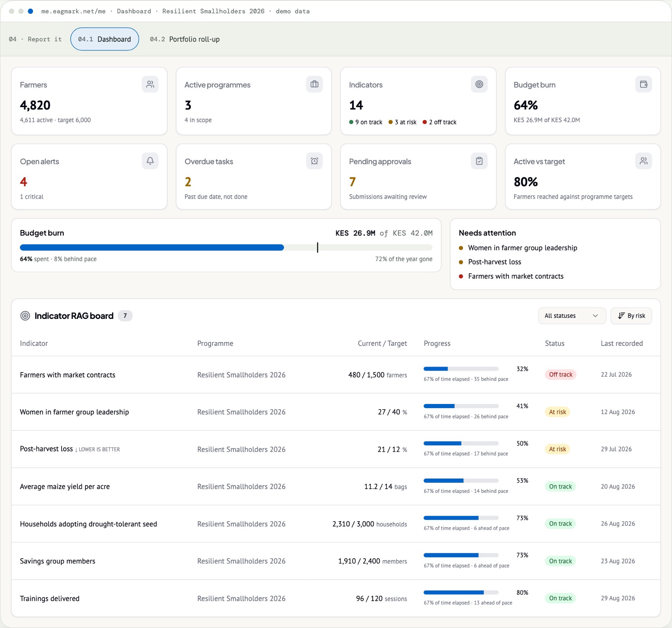
Task: Click the Current / Target column header
Action: point(382,343)
